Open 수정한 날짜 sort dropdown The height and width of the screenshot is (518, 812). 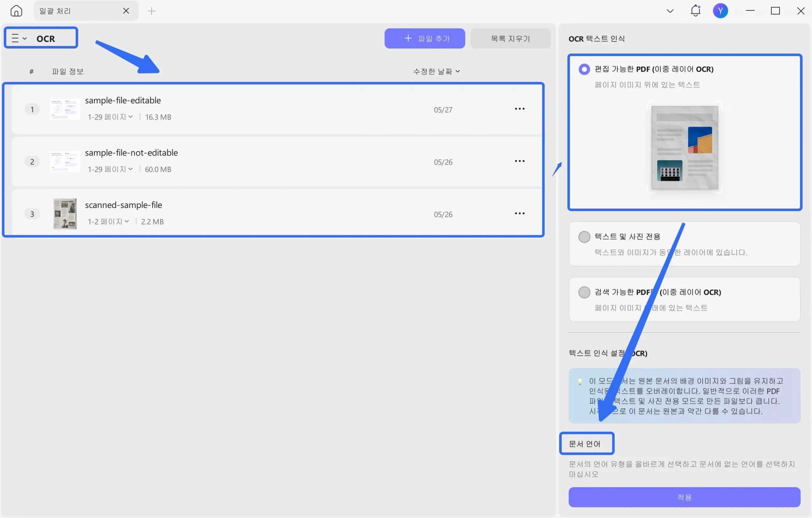tap(436, 71)
